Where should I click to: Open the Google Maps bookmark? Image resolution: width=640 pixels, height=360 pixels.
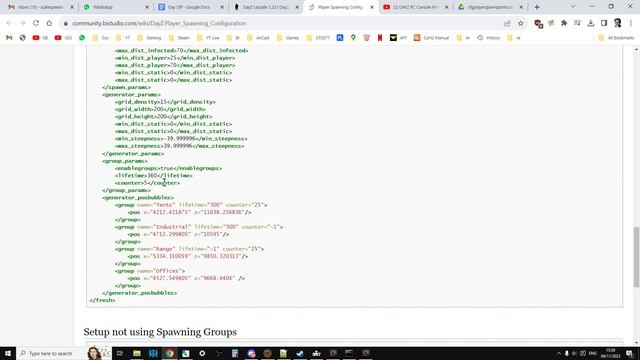353,38
